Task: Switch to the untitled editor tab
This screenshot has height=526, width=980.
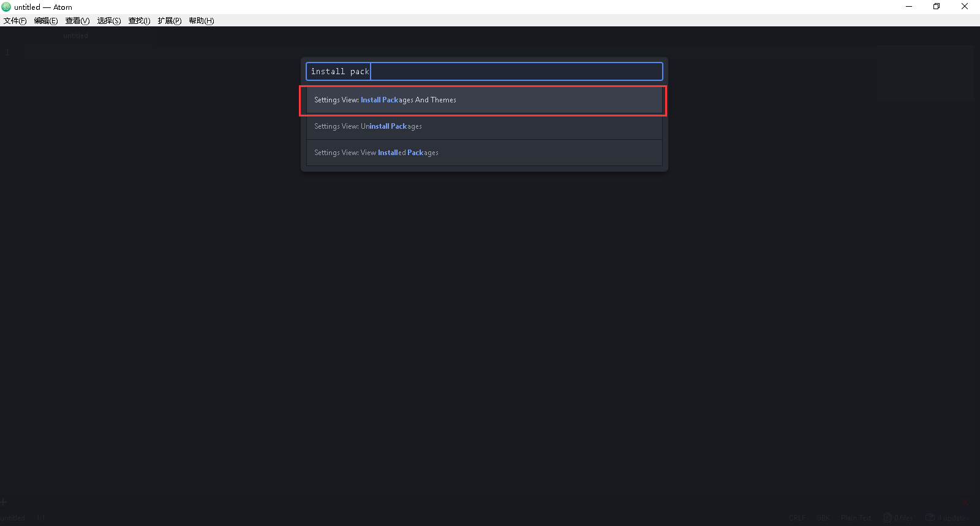Action: point(76,36)
